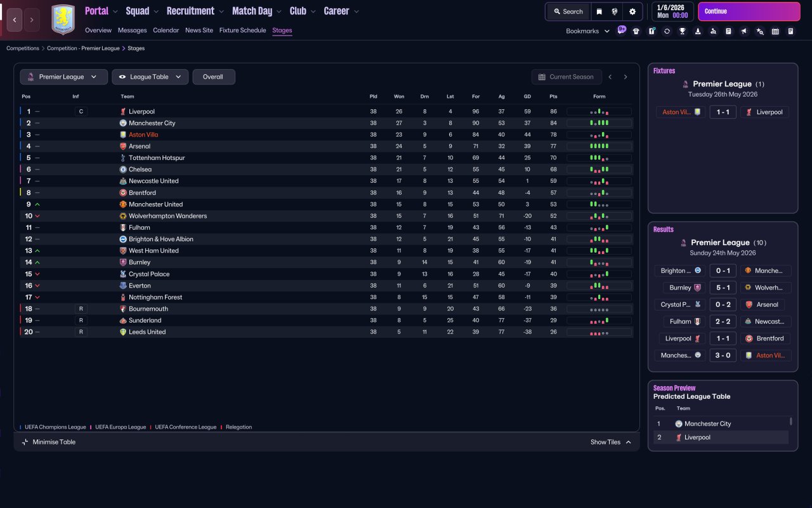812x508 pixels.
Task: Open the Aston Villa team link in table
Action: 143,135
